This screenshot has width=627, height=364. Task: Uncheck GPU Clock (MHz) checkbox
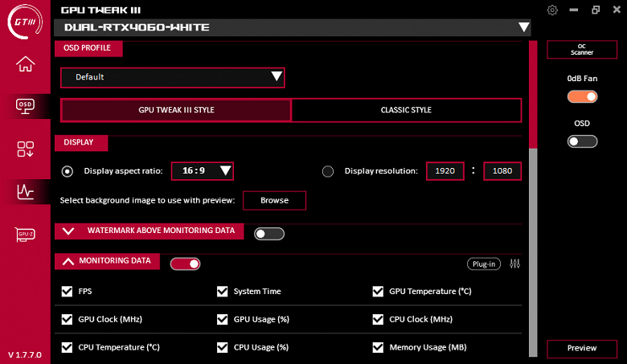click(67, 319)
